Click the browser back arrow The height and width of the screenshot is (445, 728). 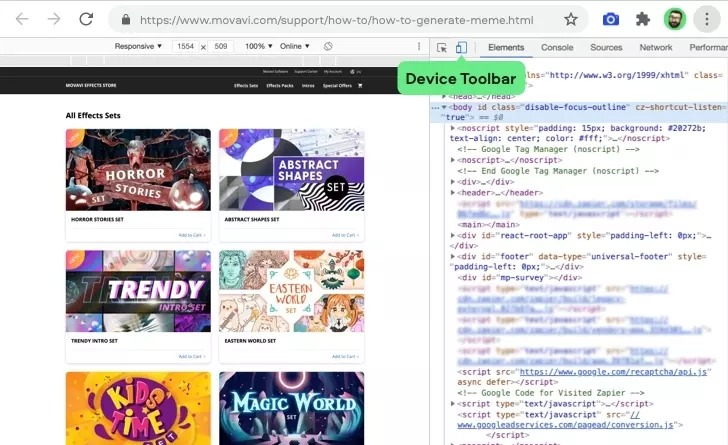pos(22,19)
